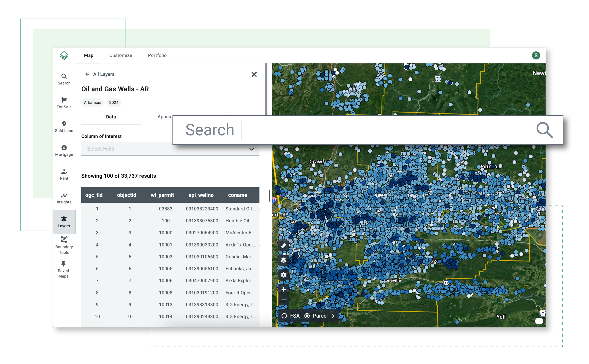Click permit number 10003 cell

click(x=166, y=257)
